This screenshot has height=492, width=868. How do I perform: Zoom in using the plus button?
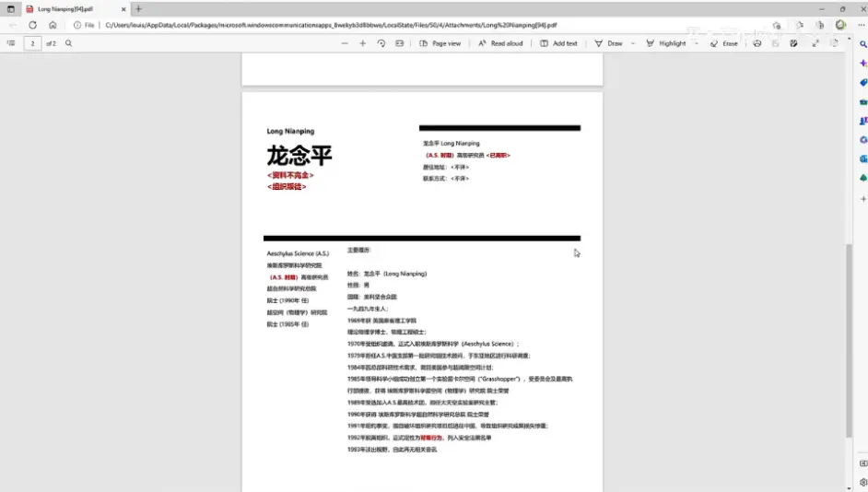coord(363,43)
